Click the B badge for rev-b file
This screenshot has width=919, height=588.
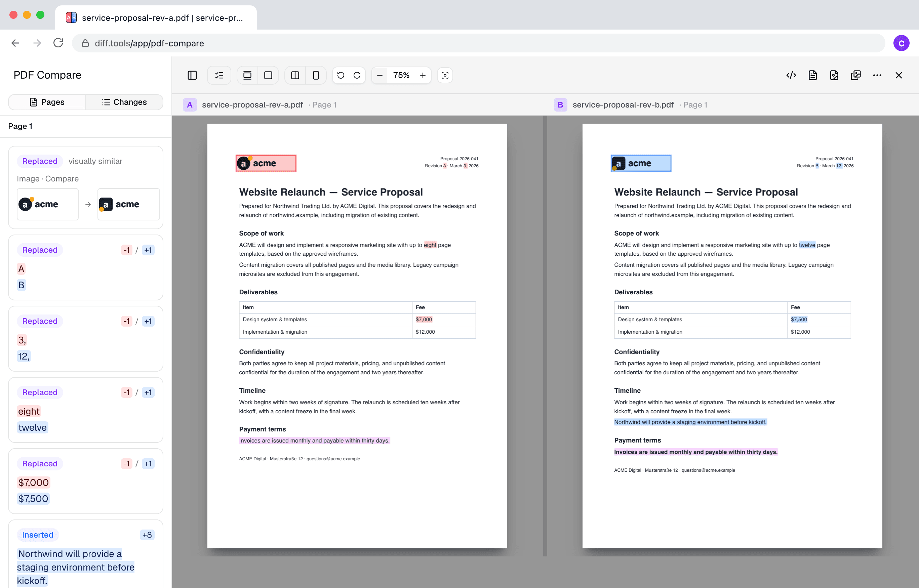point(560,104)
